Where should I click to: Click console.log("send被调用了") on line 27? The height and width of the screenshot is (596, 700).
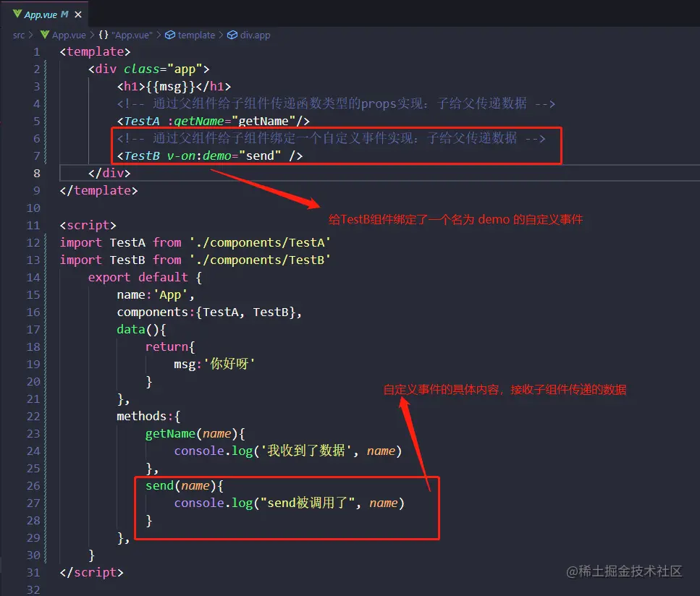tap(290, 503)
